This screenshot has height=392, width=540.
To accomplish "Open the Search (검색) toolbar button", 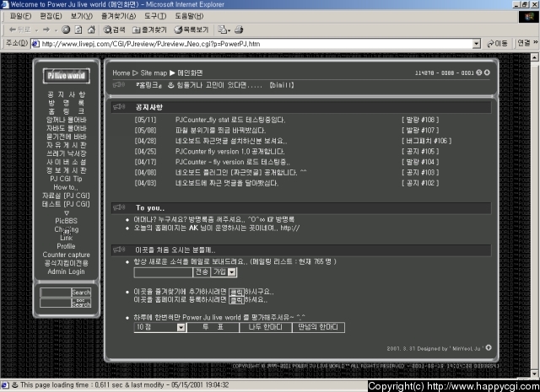I will pyautogui.click(x=115, y=30).
